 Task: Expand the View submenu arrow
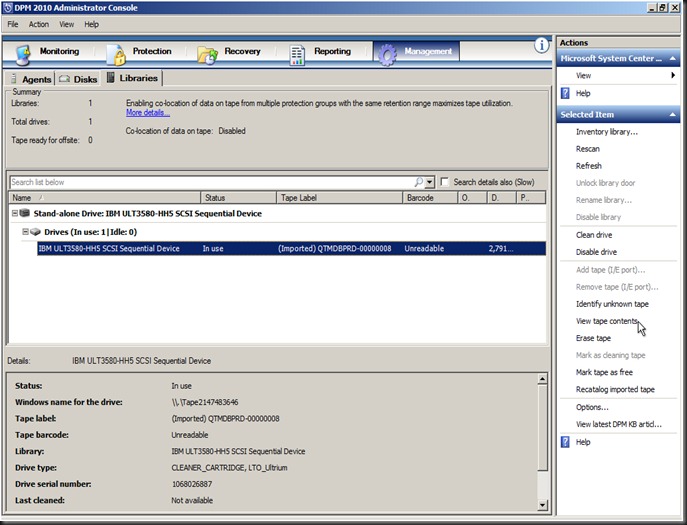(x=673, y=76)
